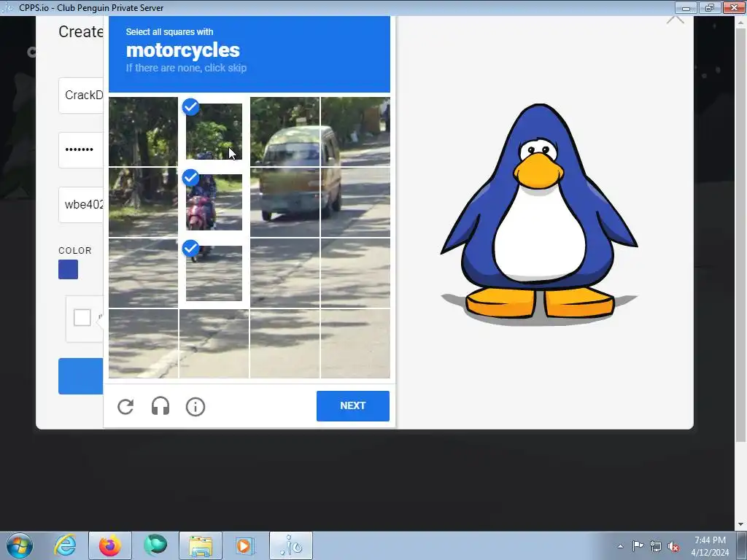This screenshot has height=560, width=747.
Task: Deselect the checked tile with the rider's helmet
Action: pos(214,131)
